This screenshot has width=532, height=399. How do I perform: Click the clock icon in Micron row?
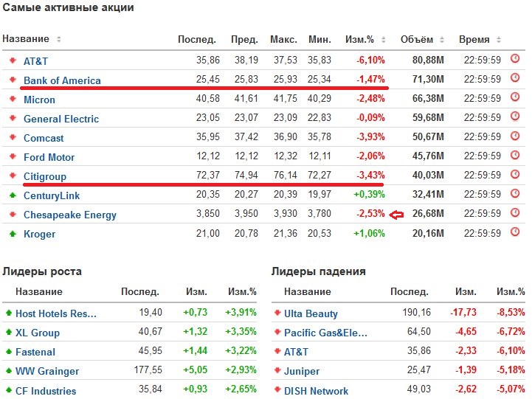pos(515,98)
